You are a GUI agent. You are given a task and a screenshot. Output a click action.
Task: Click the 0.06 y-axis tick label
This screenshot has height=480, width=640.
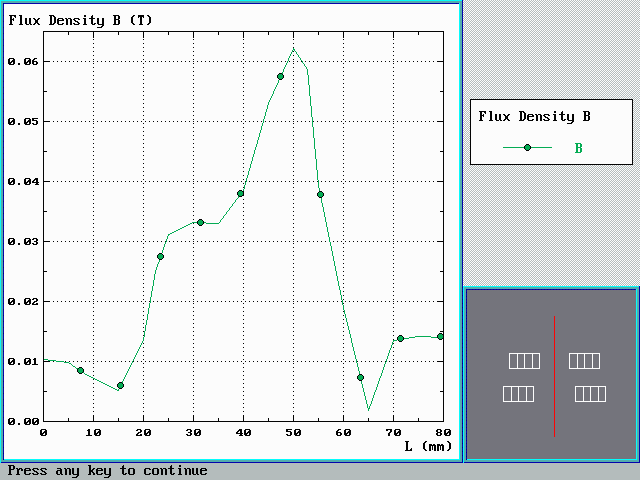point(23,62)
